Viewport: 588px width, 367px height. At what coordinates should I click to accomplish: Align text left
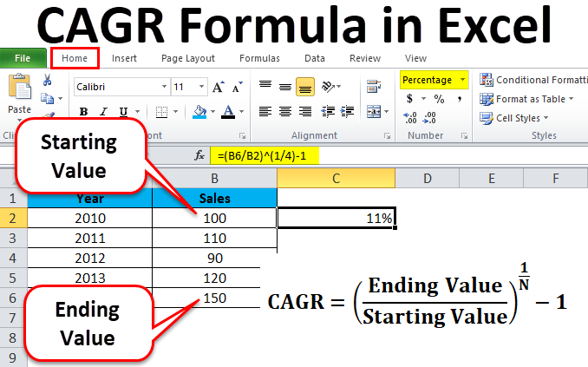[265, 111]
